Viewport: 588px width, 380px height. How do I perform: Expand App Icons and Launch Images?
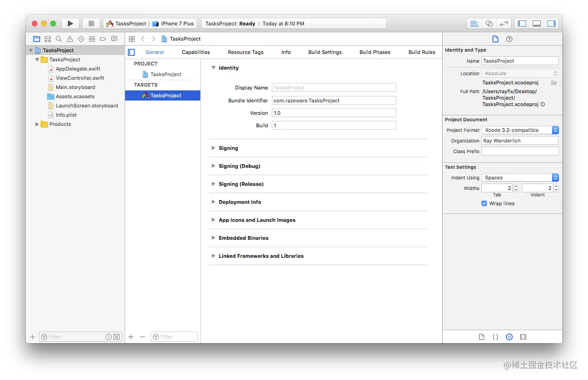(213, 220)
